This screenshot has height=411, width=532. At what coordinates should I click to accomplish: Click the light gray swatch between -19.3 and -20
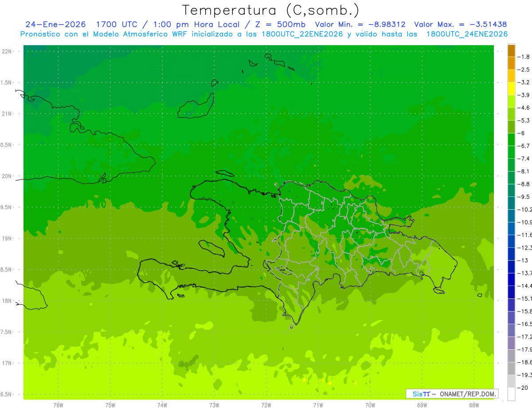click(511, 381)
